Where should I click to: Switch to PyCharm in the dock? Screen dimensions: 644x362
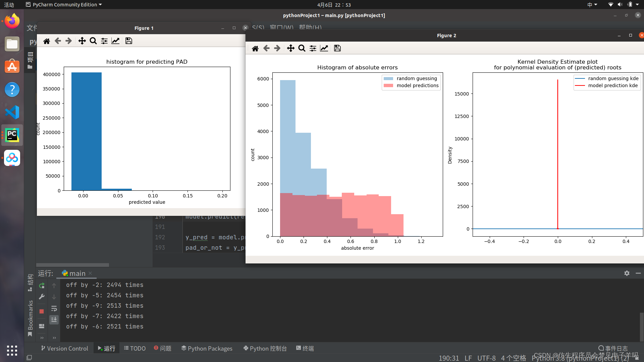click(x=12, y=135)
